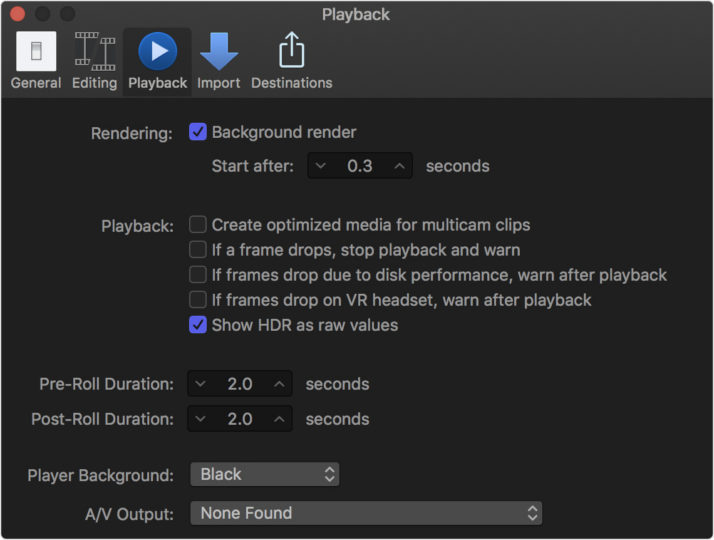This screenshot has height=540, width=714.
Task: Open the Destinations share icon
Action: click(291, 52)
